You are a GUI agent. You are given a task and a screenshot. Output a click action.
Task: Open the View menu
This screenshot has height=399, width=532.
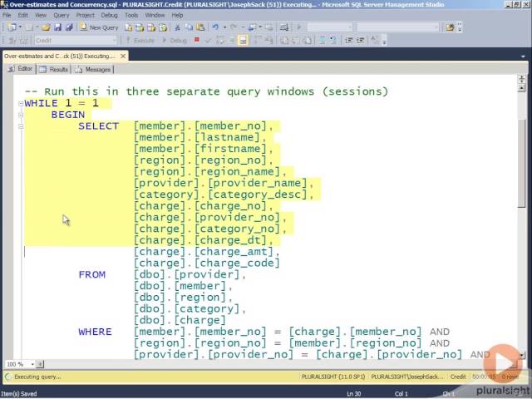click(x=41, y=15)
